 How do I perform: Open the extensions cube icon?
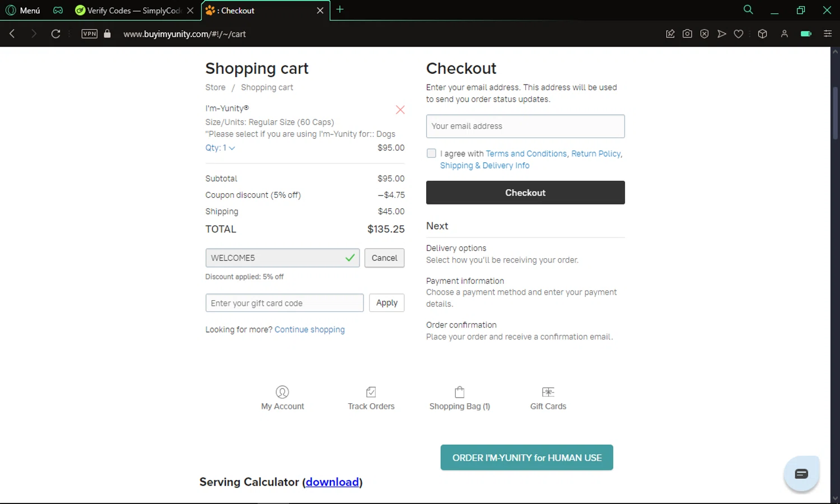tap(762, 34)
